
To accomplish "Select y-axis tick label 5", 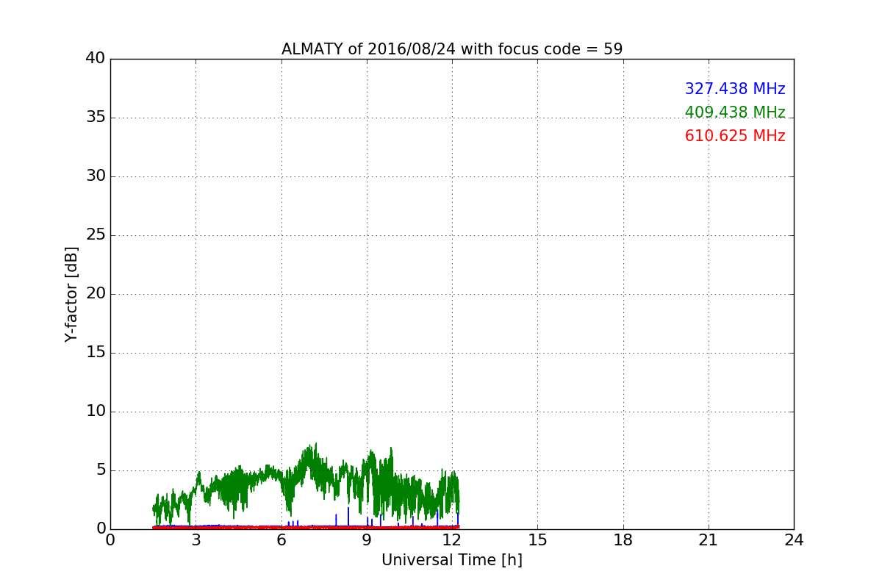I will tap(101, 470).
